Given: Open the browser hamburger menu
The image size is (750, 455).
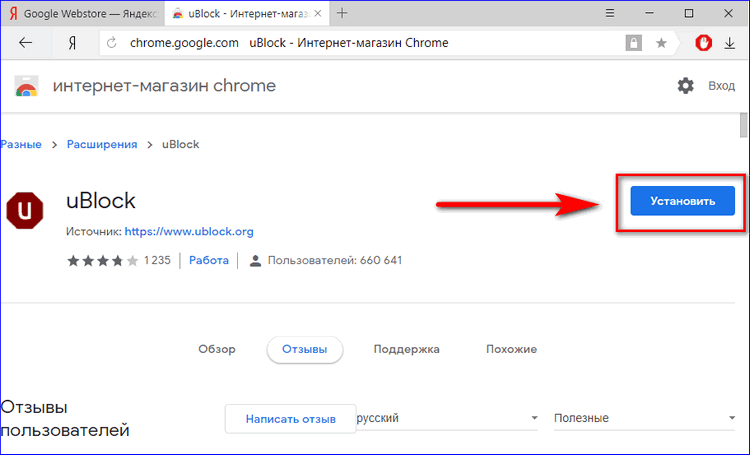Looking at the screenshot, I should (x=609, y=13).
